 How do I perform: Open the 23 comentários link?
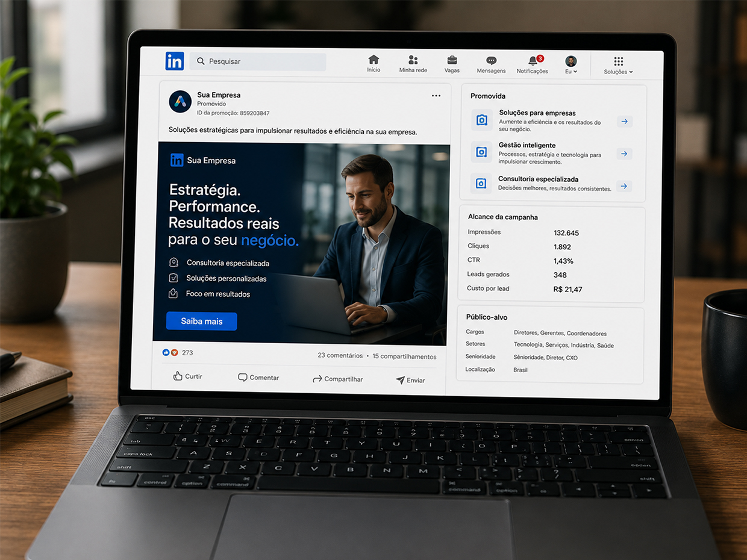click(340, 355)
